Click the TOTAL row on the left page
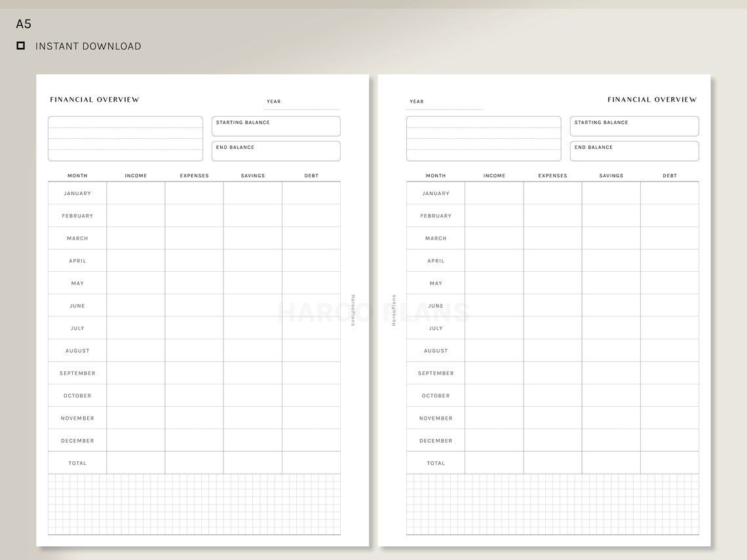The width and height of the screenshot is (747, 560). click(x=77, y=463)
